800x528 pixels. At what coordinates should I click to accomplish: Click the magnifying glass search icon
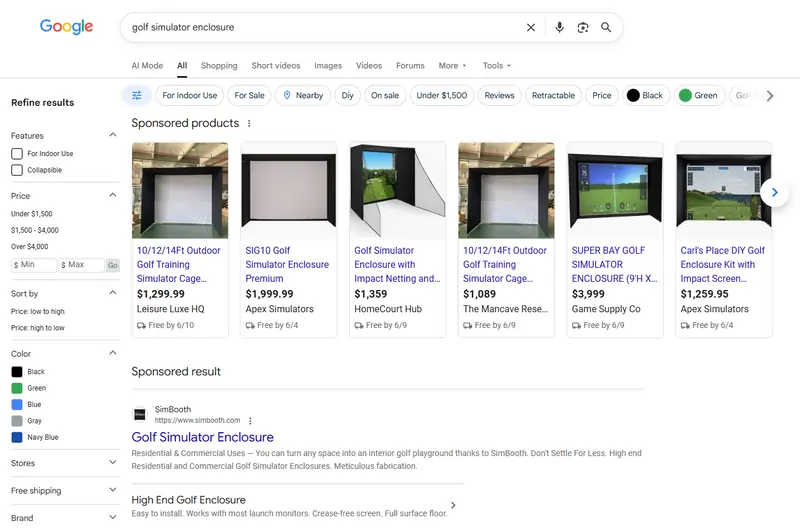606,28
